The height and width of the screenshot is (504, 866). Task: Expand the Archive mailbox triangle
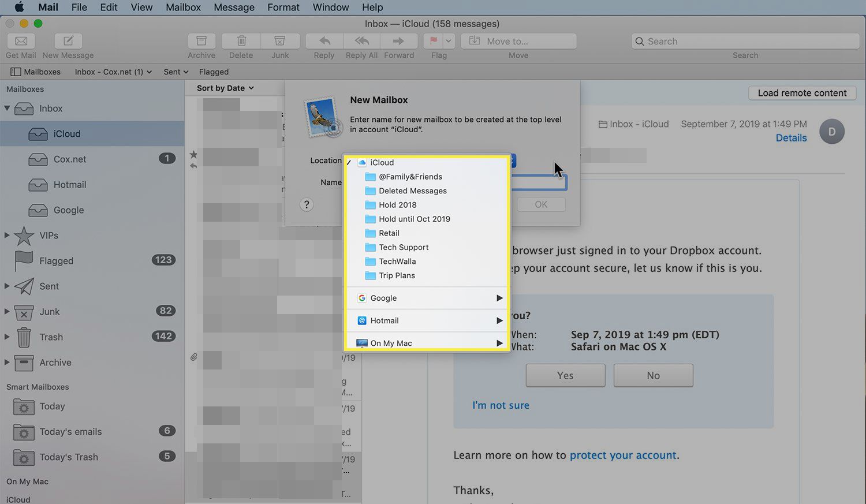[x=7, y=362]
